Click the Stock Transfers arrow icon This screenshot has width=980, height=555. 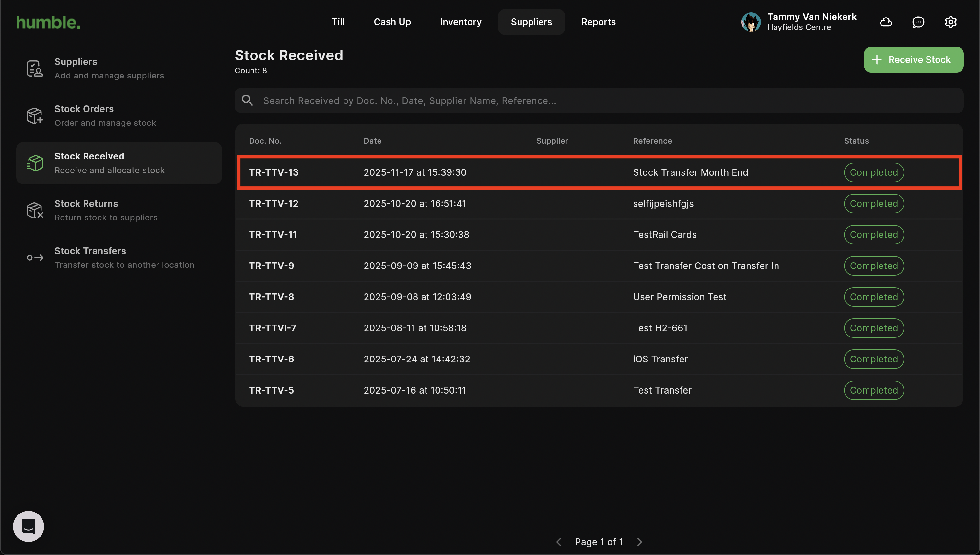point(35,258)
